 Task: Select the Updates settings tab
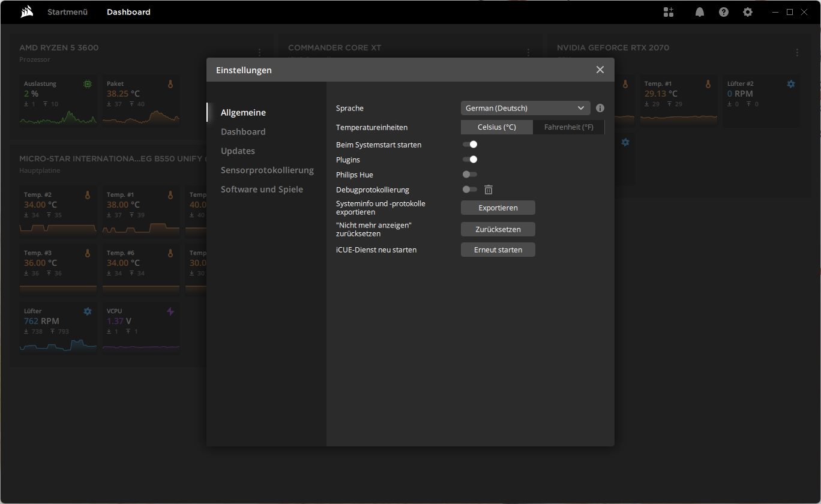238,151
